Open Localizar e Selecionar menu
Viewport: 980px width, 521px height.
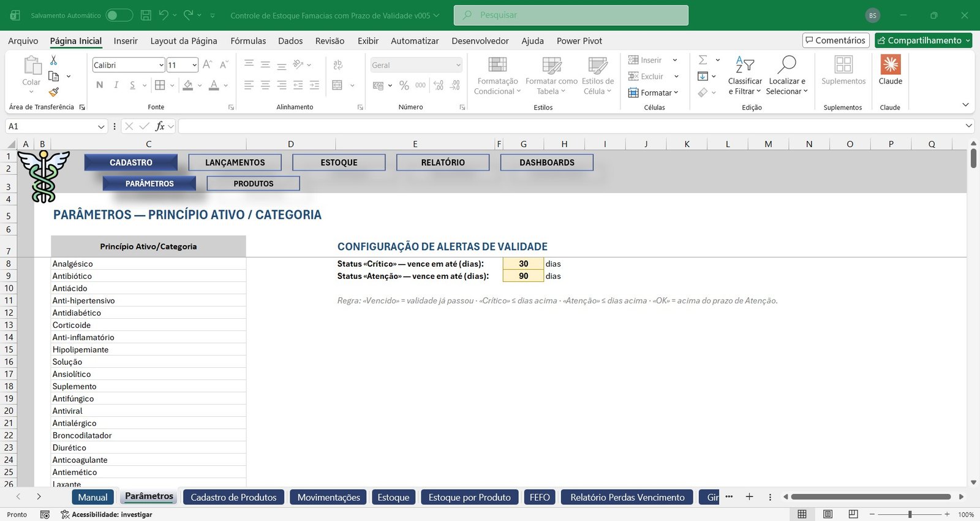pyautogui.click(x=787, y=76)
